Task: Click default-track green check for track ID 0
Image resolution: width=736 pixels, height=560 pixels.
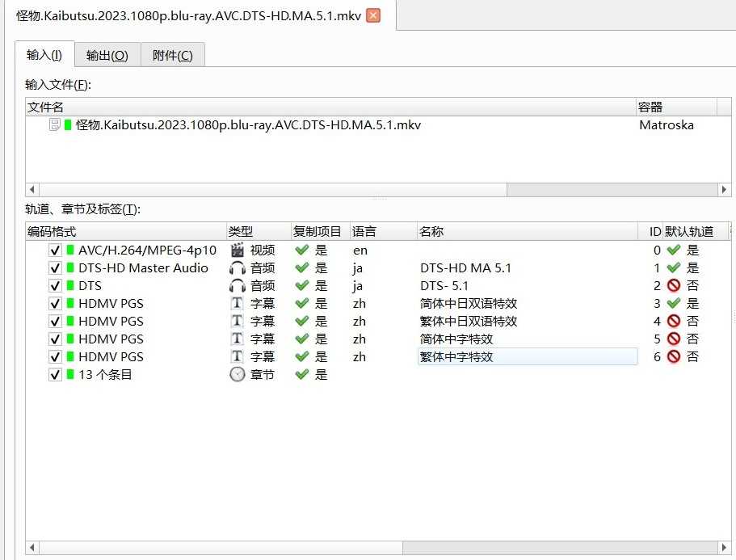Action: pyautogui.click(x=674, y=251)
